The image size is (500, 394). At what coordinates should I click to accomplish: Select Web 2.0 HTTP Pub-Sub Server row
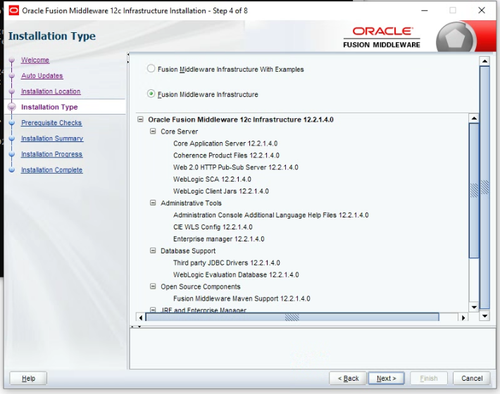coord(236,167)
